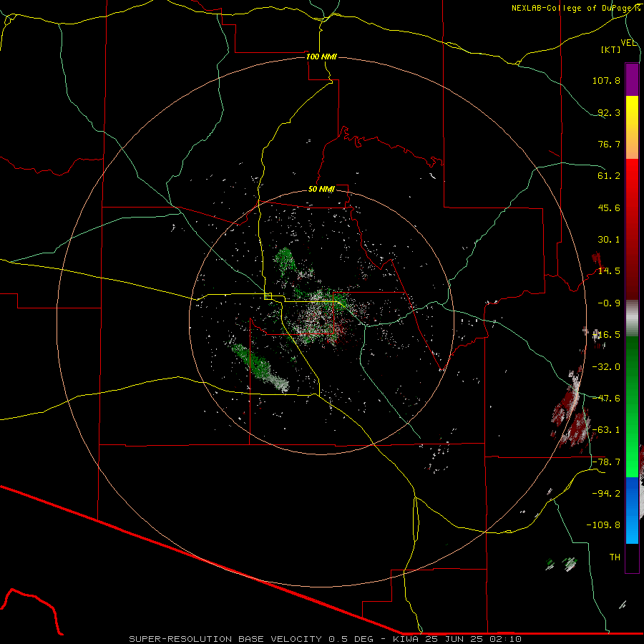
Task: Click the TH legend label
Action: click(615, 557)
